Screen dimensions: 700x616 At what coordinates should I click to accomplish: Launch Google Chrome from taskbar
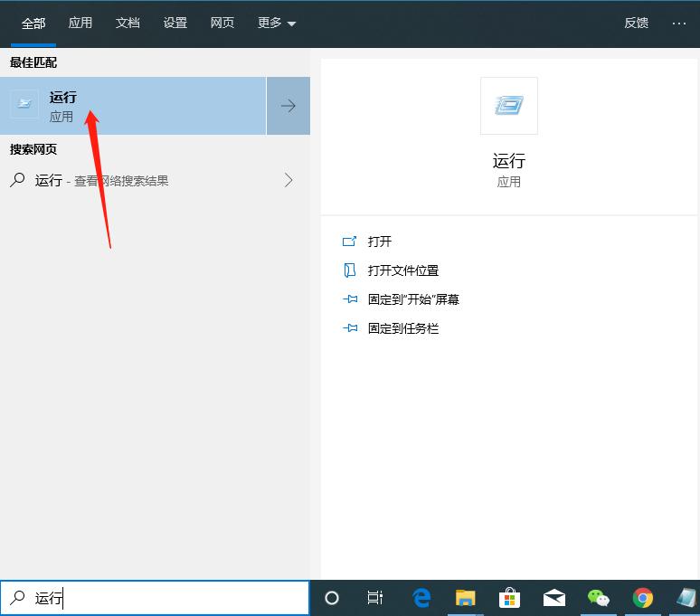(x=642, y=598)
